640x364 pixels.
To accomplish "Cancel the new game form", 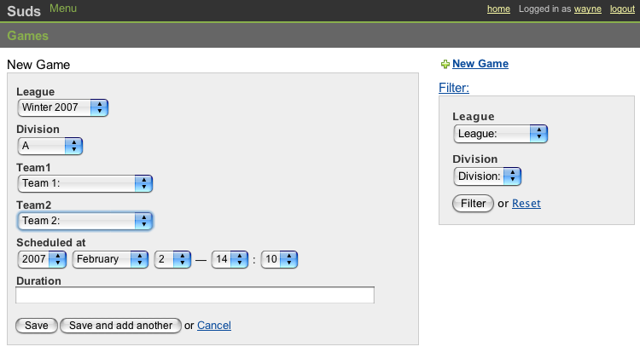I will coord(214,326).
